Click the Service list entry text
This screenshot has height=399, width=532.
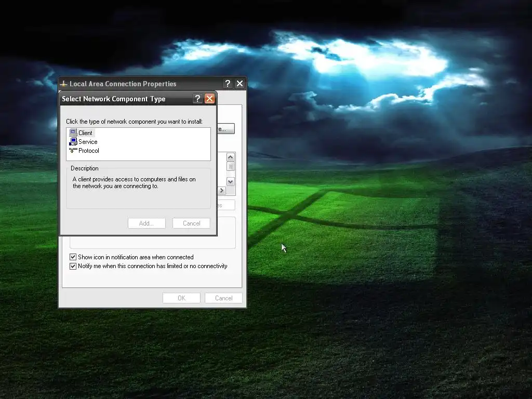88,141
